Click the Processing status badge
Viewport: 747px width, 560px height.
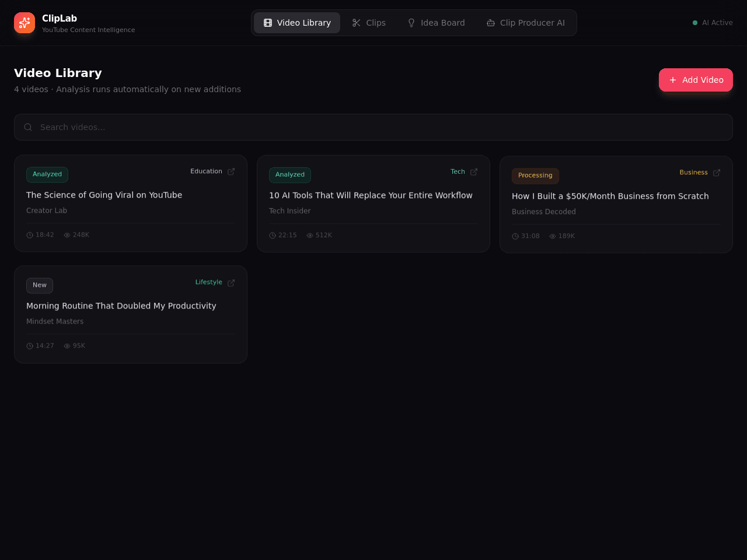535,176
